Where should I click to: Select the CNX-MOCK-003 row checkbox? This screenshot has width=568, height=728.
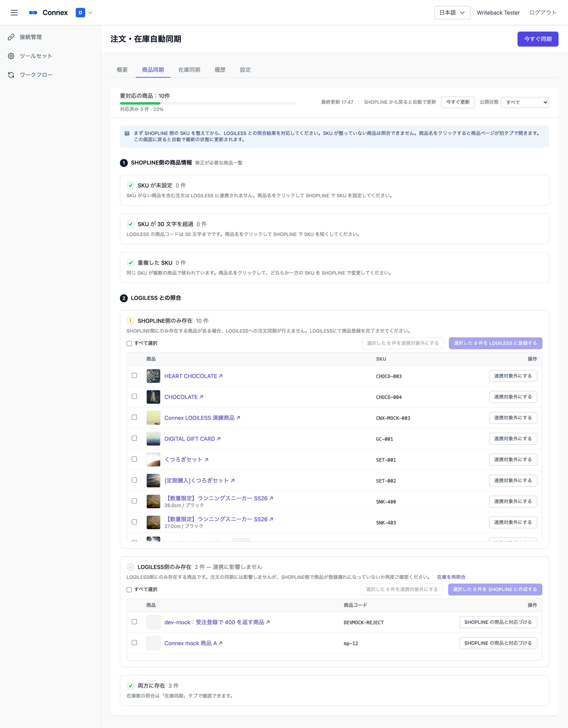pos(134,417)
